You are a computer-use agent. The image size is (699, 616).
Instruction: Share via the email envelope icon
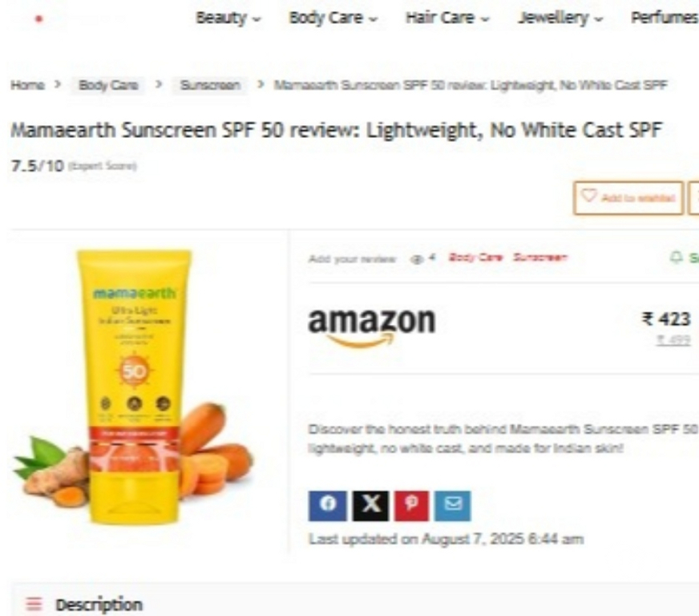452,506
